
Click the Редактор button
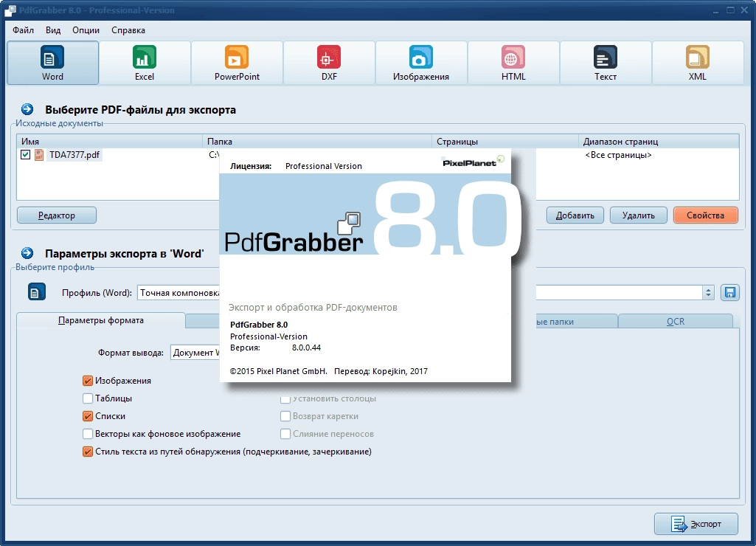pyautogui.click(x=56, y=215)
